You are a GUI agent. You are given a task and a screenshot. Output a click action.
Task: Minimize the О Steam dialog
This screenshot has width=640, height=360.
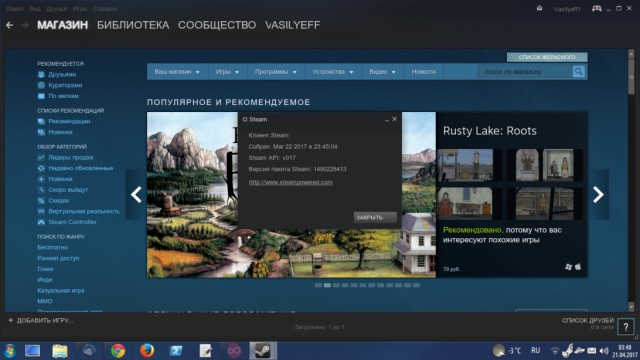coord(387,120)
